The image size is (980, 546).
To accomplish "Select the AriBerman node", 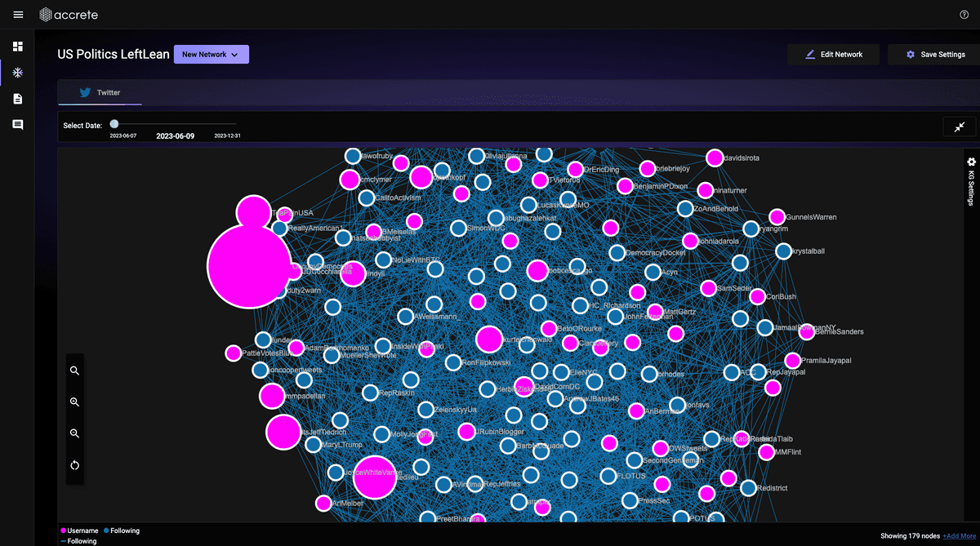I will (x=636, y=411).
